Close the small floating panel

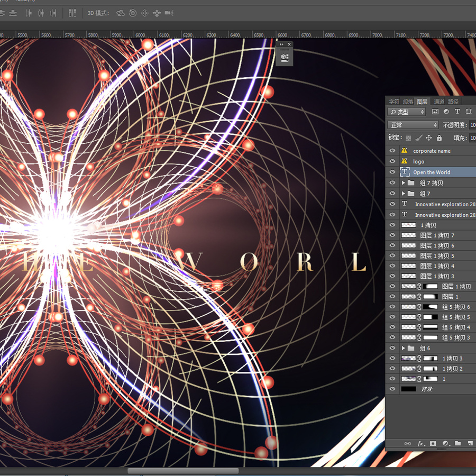pos(289,44)
